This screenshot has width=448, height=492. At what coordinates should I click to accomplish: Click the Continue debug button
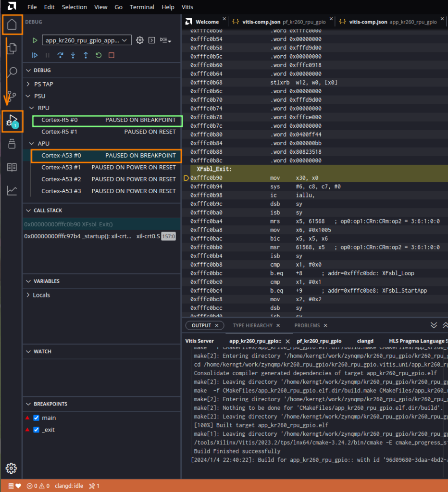pos(35,55)
